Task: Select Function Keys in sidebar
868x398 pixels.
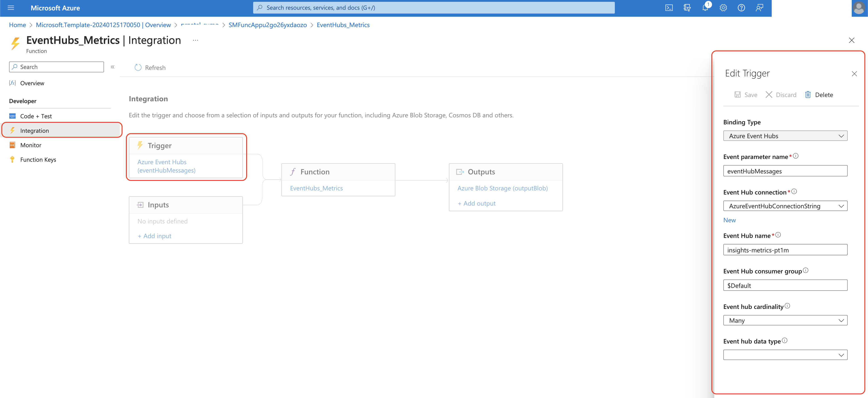Action: [x=38, y=160]
